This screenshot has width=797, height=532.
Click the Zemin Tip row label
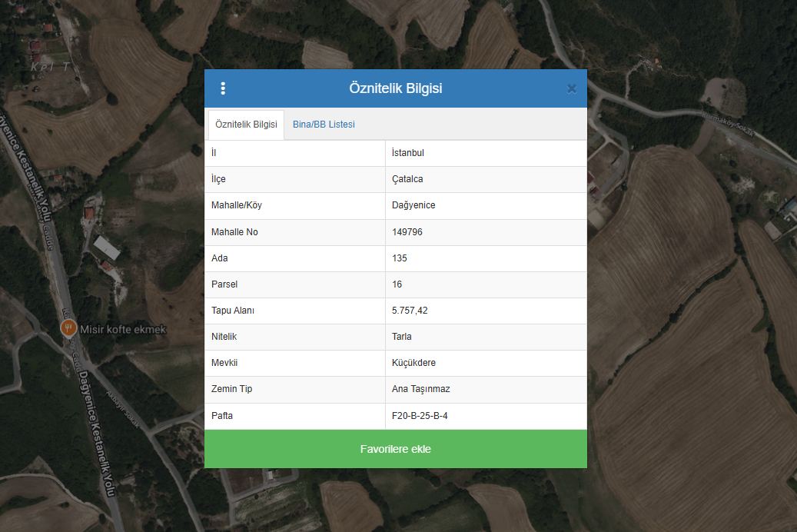pos(231,389)
